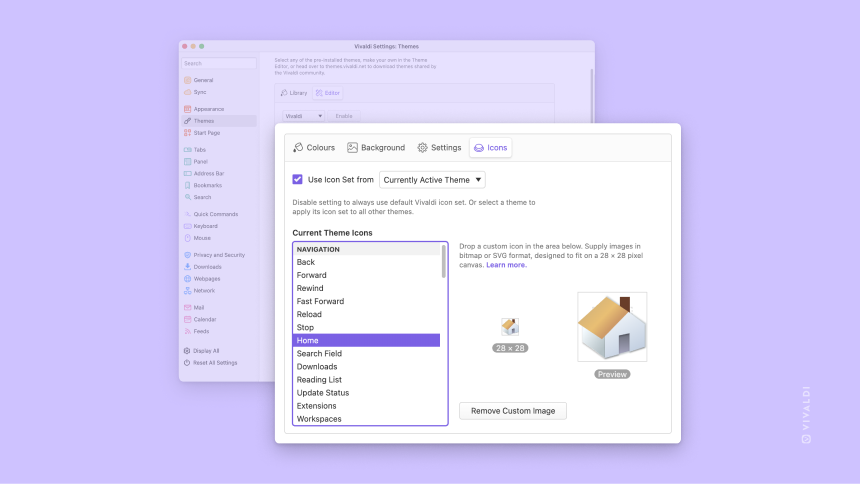Select the Calendar icon in sidebar
The height and width of the screenshot is (484, 860).
(x=188, y=319)
